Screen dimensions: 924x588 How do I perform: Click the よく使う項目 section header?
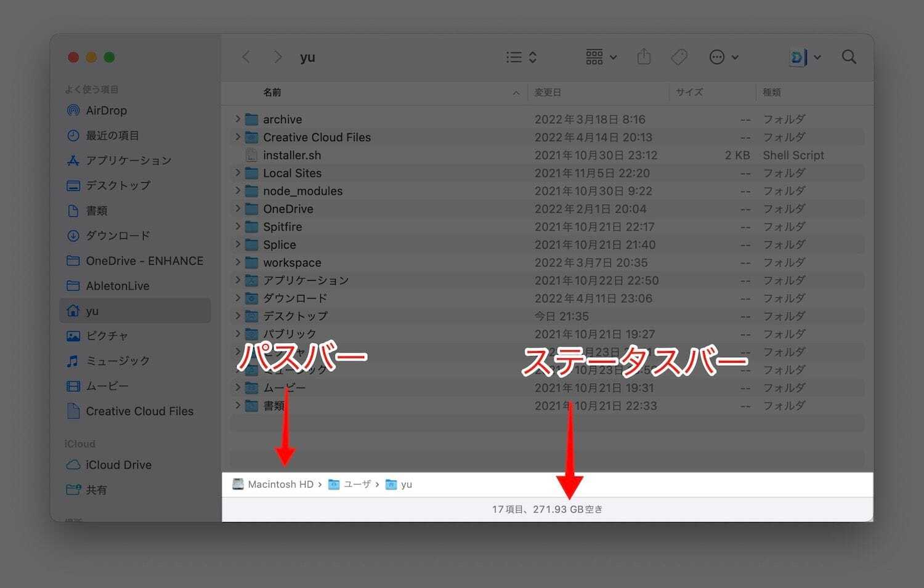pos(92,89)
